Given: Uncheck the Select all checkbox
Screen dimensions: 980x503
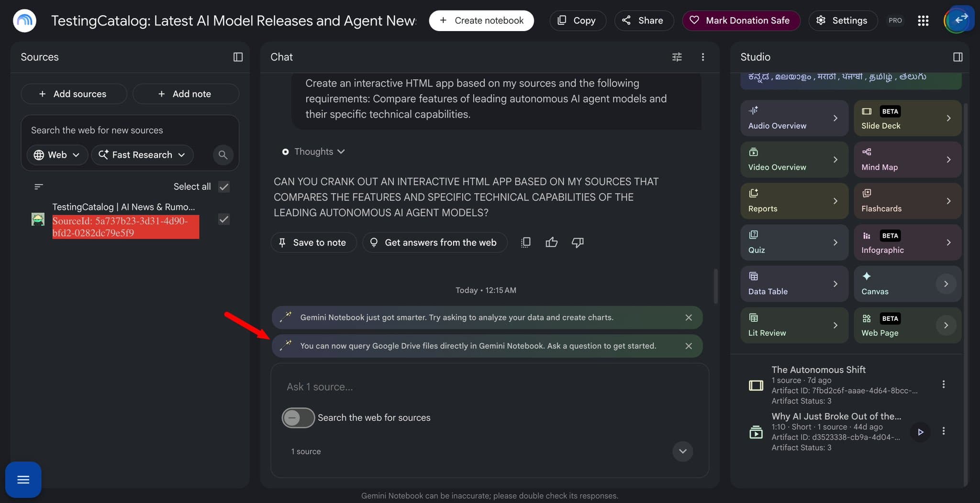Looking at the screenshot, I should (x=223, y=186).
